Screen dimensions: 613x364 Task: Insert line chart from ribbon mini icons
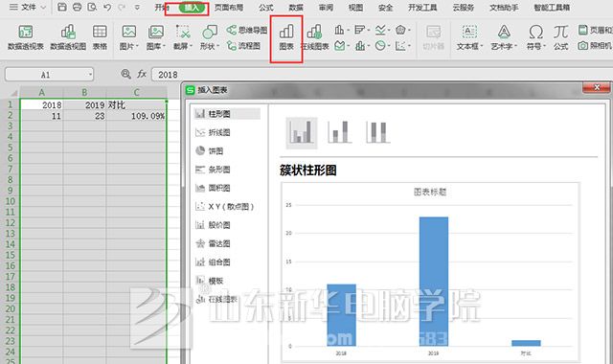tap(380, 30)
